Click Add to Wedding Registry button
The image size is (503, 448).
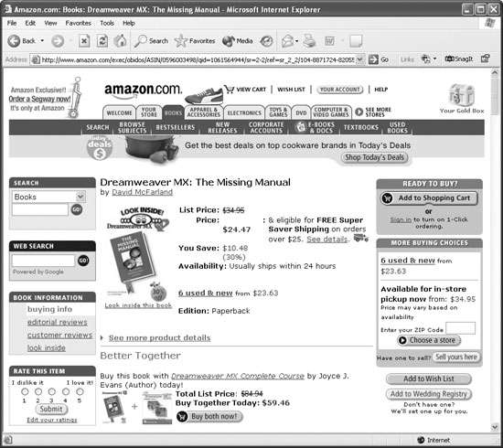tap(429, 394)
